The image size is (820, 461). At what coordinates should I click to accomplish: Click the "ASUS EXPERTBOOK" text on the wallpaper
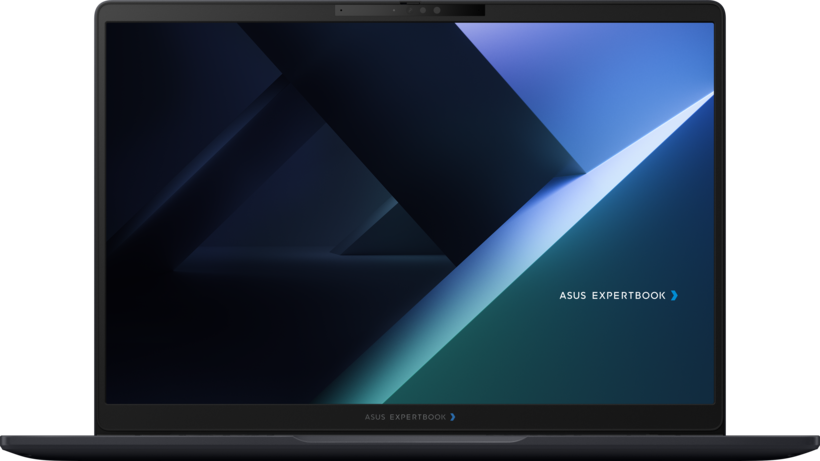[612, 296]
